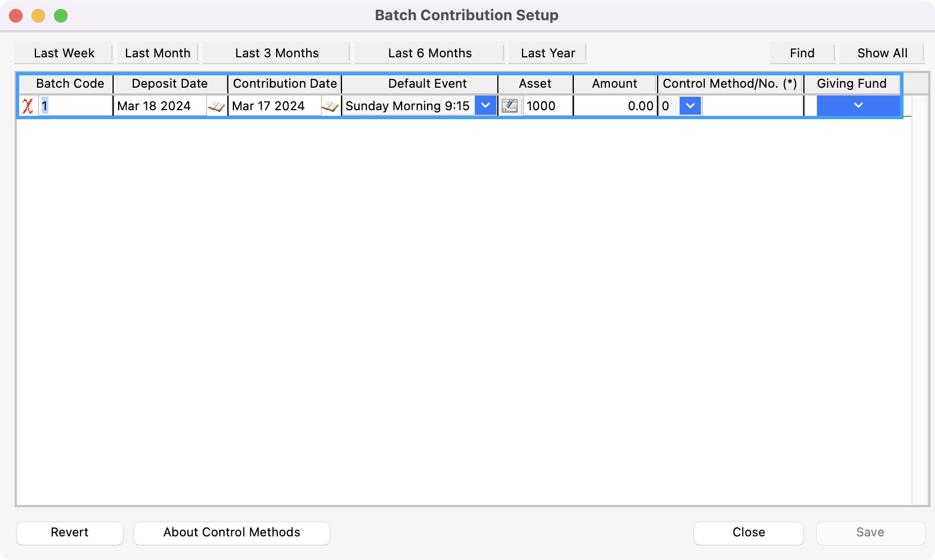Close the Batch Contribution Setup window

749,533
